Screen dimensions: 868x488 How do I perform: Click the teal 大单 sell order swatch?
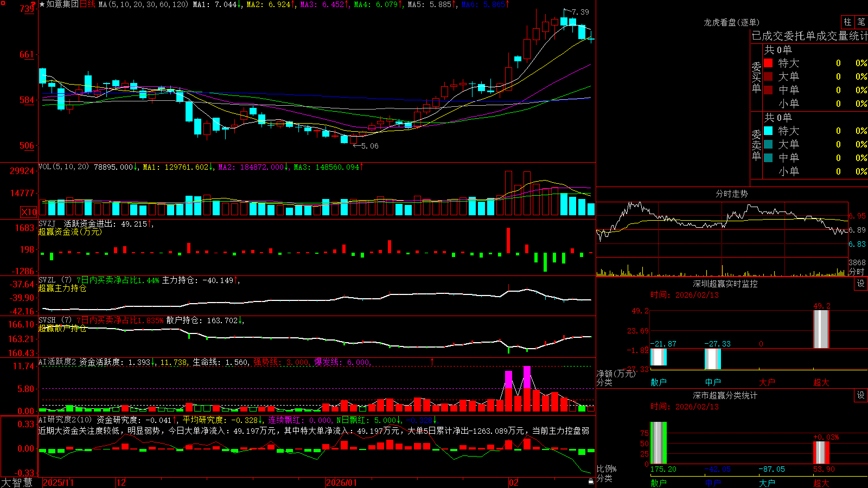(x=768, y=144)
